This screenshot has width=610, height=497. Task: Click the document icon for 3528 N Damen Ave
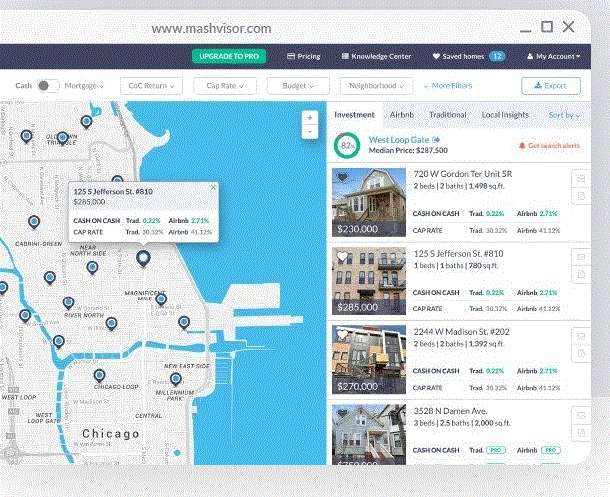click(581, 432)
